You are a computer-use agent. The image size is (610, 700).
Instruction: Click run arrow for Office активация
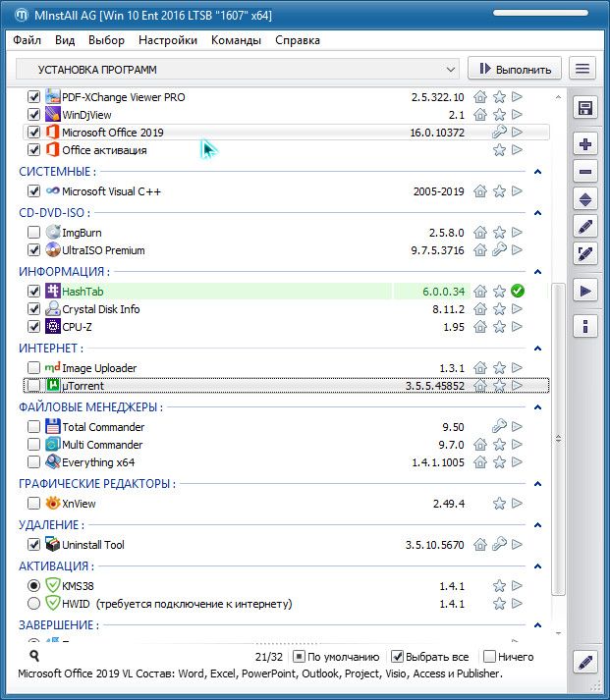(517, 150)
